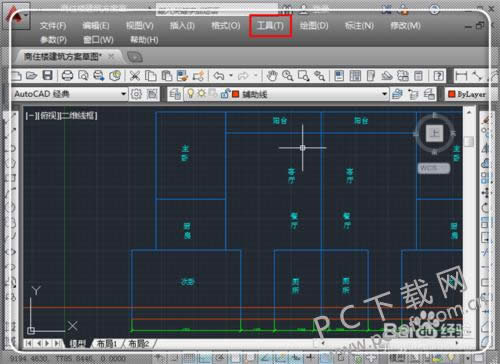
Task: Open the 工具(T) menu
Action: tap(270, 26)
